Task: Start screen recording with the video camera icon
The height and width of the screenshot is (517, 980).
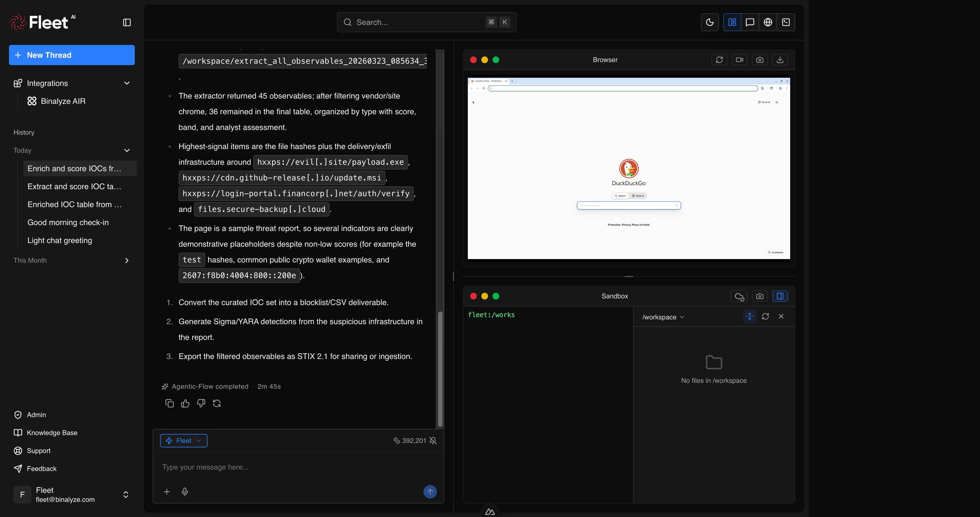Action: coord(740,60)
